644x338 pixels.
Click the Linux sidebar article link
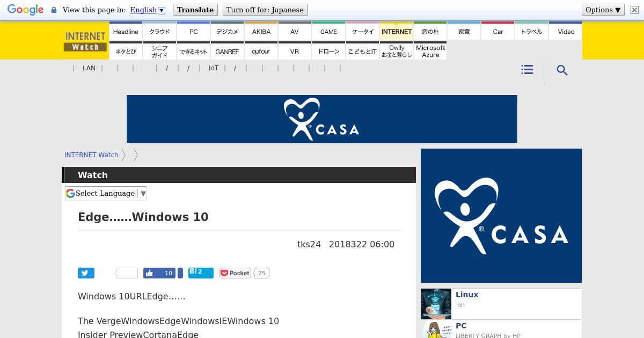click(467, 295)
